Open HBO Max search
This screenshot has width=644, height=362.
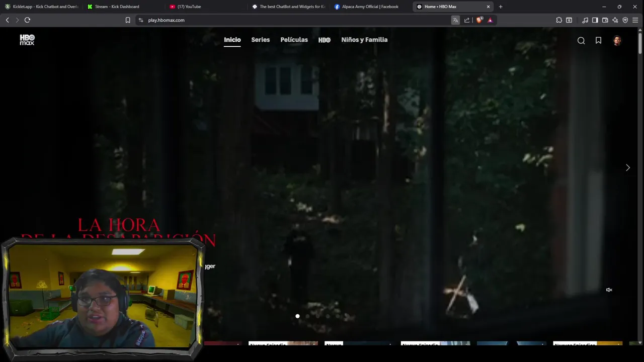click(x=581, y=41)
